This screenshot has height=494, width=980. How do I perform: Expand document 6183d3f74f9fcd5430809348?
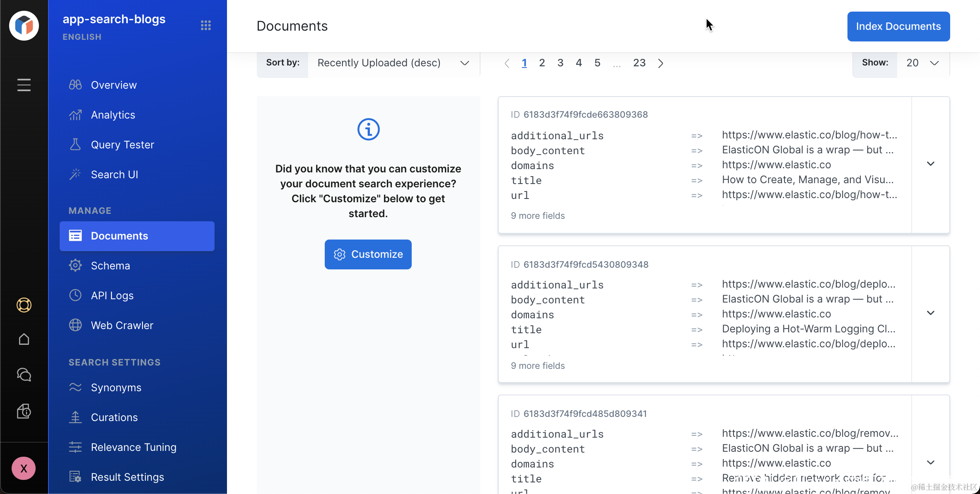coord(930,313)
